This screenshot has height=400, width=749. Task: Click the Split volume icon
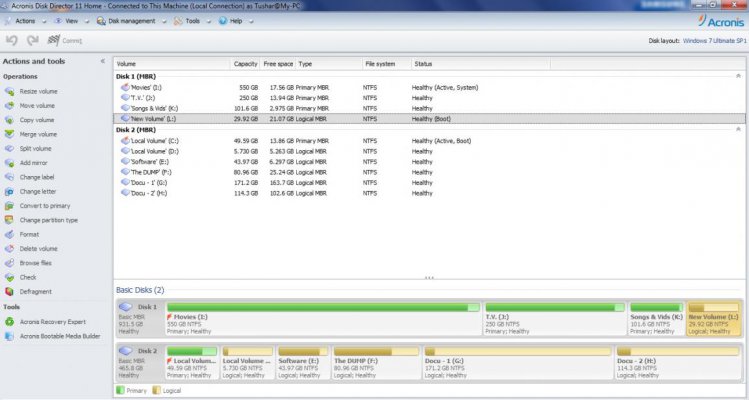point(9,149)
